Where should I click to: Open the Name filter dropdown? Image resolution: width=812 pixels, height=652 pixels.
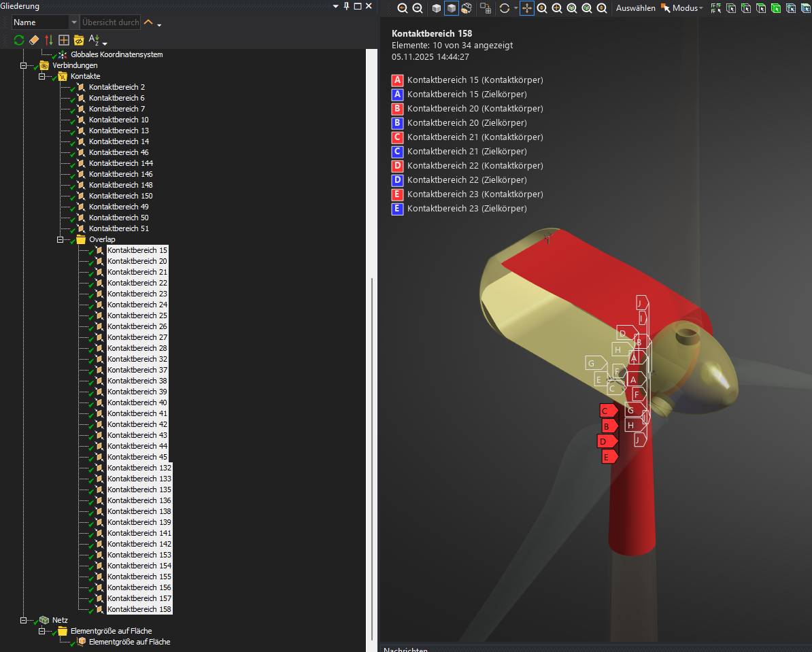[x=74, y=22]
